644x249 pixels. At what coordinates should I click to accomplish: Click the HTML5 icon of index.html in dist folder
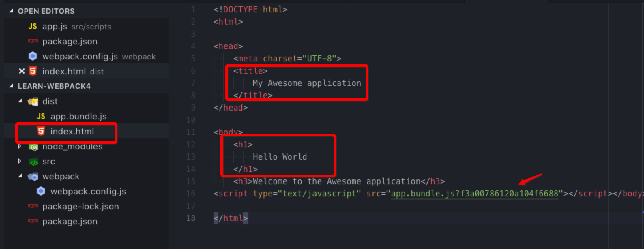(x=41, y=131)
